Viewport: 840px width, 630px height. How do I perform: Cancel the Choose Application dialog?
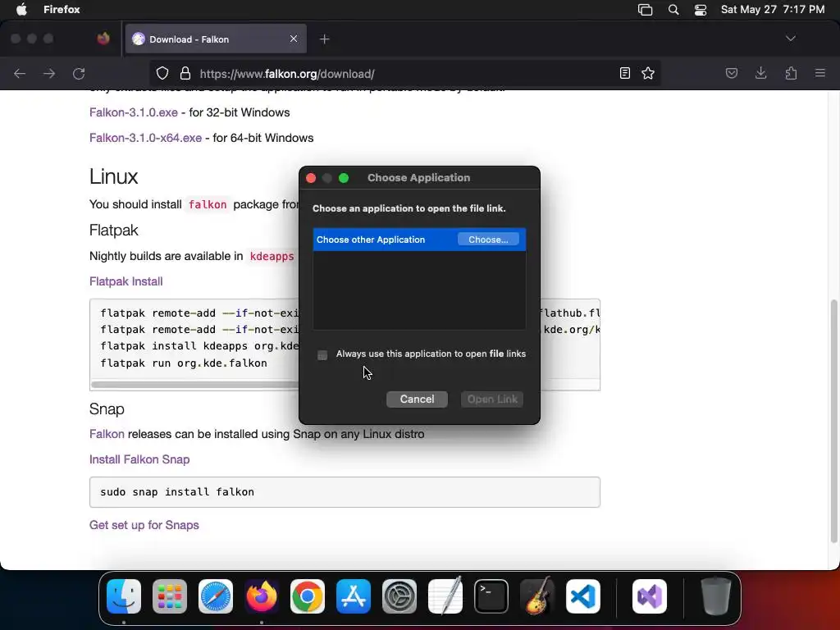point(417,399)
